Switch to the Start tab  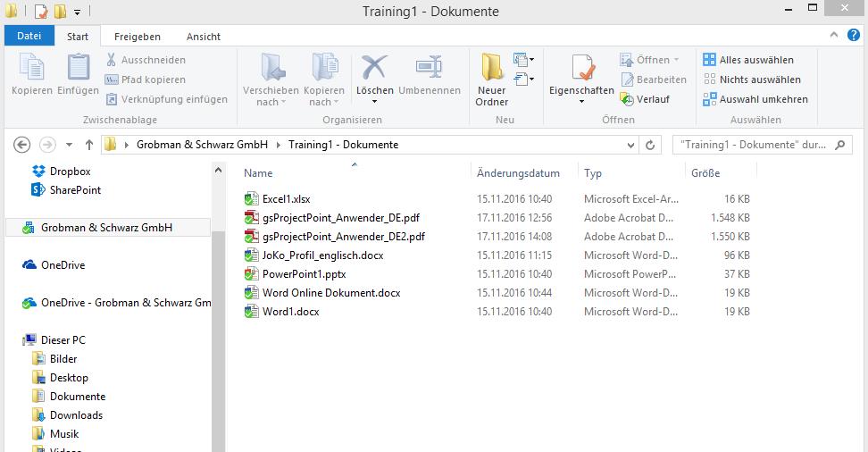point(78,37)
